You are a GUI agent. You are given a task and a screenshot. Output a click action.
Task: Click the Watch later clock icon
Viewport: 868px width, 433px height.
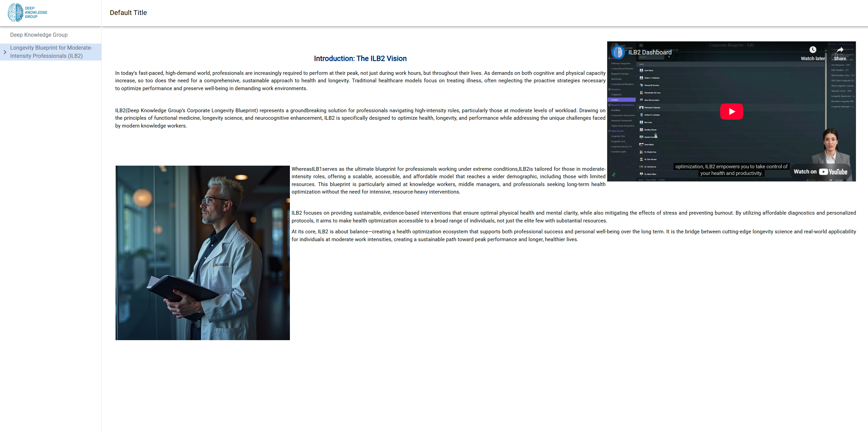(x=813, y=50)
